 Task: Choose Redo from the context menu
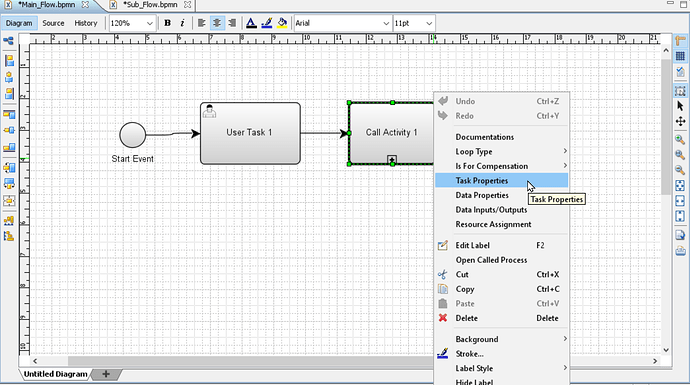coord(502,116)
